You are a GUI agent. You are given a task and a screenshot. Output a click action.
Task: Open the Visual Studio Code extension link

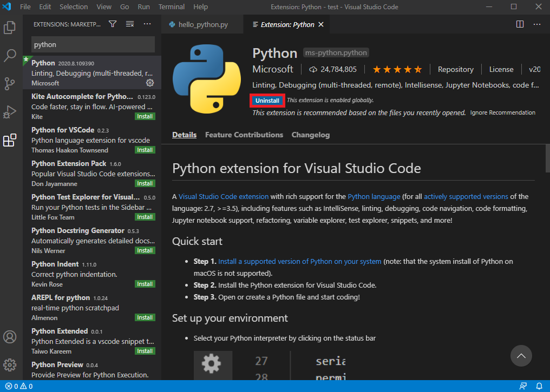(224, 196)
